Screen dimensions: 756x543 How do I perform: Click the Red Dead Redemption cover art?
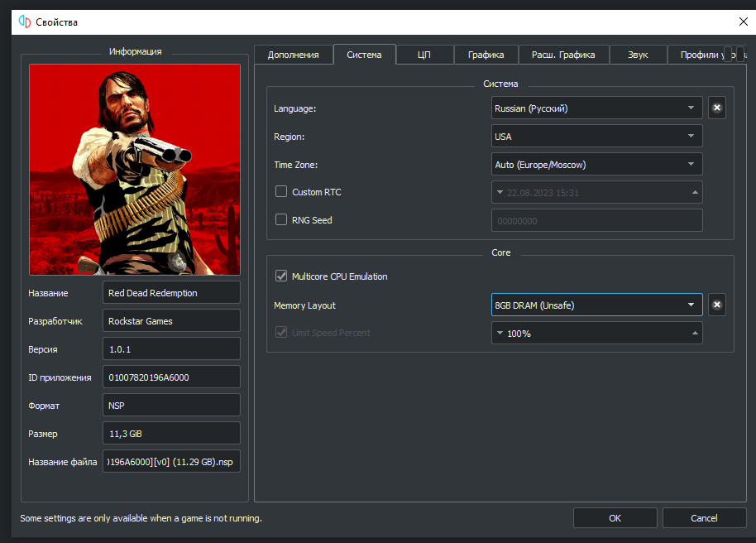click(x=135, y=170)
